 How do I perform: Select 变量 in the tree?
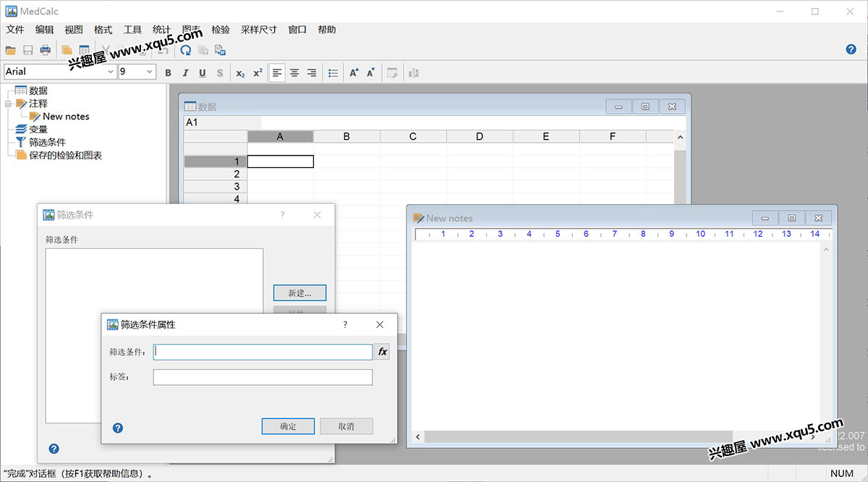click(38, 130)
